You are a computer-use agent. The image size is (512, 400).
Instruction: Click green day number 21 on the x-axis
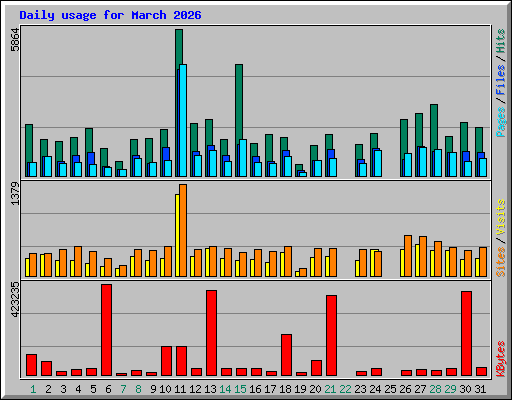point(330,389)
